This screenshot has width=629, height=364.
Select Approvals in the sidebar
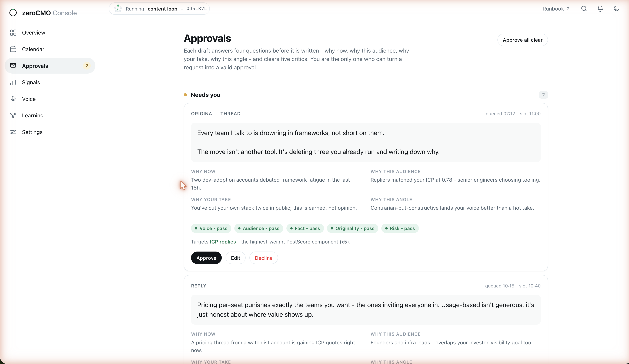[50, 66]
